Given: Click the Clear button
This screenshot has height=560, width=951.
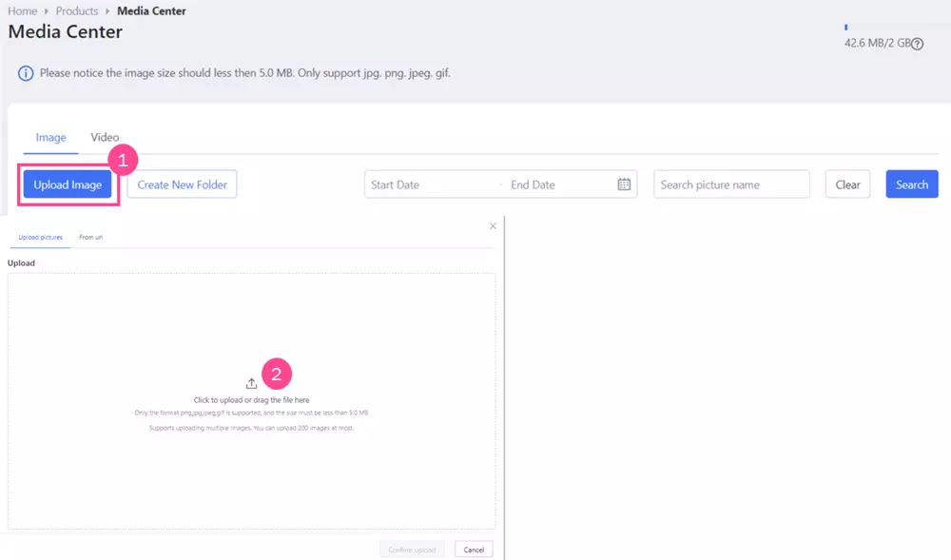Looking at the screenshot, I should [847, 184].
